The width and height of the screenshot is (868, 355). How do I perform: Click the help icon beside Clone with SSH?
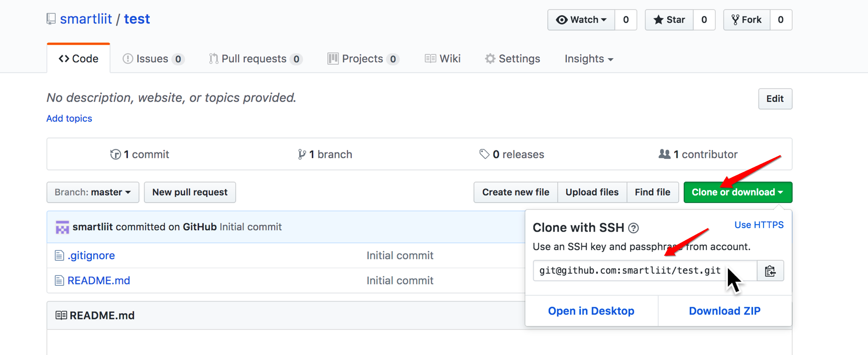[634, 228]
